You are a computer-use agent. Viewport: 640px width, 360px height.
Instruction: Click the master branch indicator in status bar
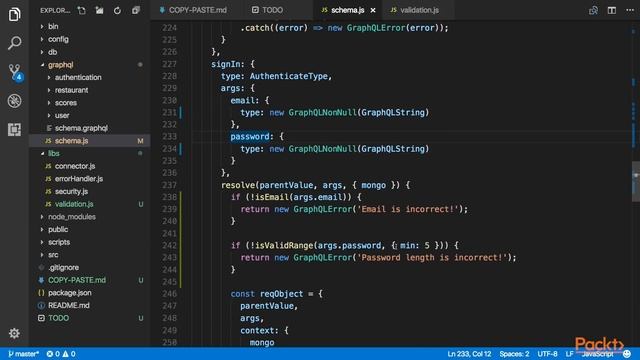point(23,354)
